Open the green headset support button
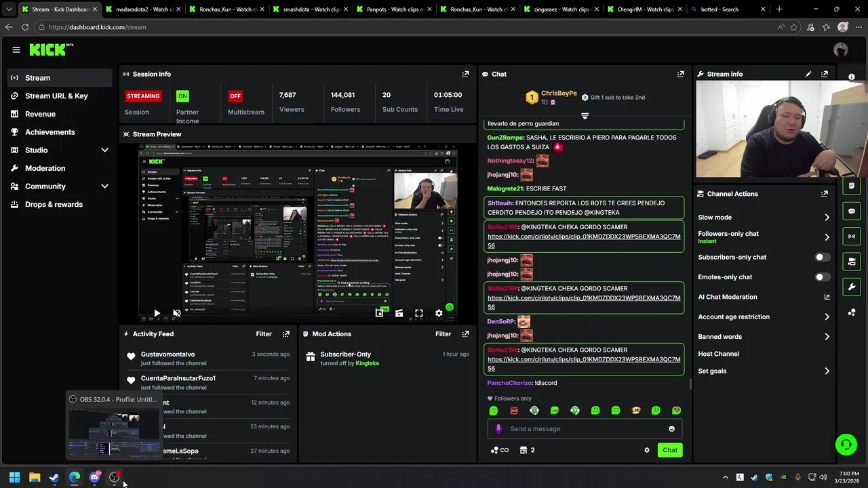 pyautogui.click(x=846, y=445)
